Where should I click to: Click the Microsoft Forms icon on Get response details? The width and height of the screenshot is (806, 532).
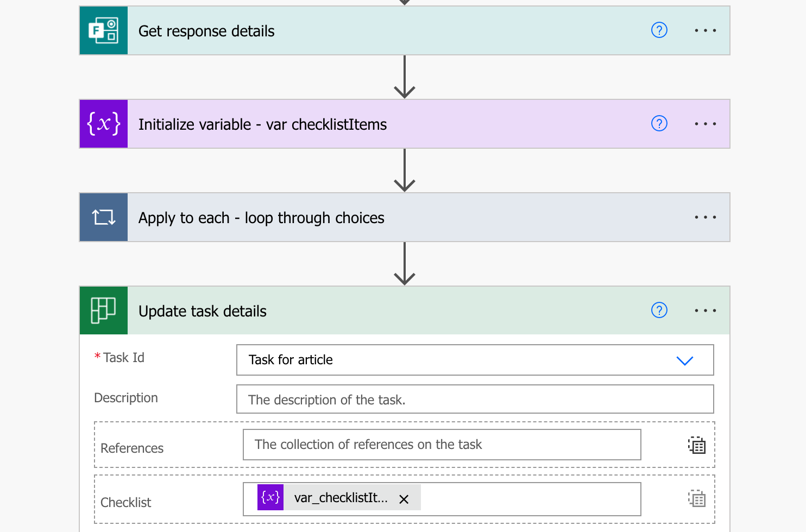coord(104,30)
